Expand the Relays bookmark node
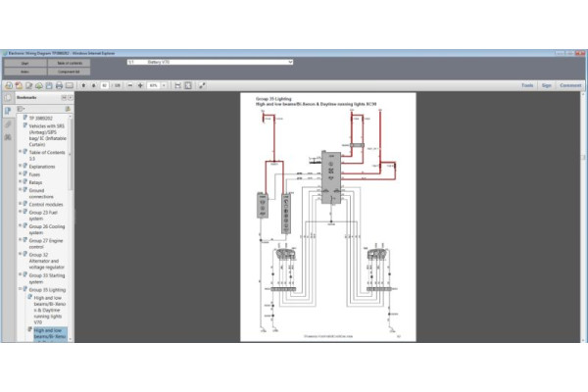 point(20,181)
